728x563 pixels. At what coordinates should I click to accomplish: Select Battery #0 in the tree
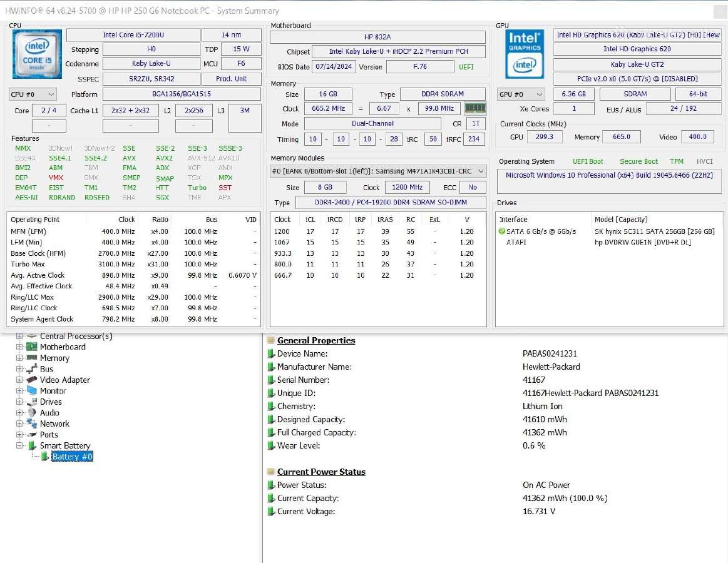click(x=73, y=457)
